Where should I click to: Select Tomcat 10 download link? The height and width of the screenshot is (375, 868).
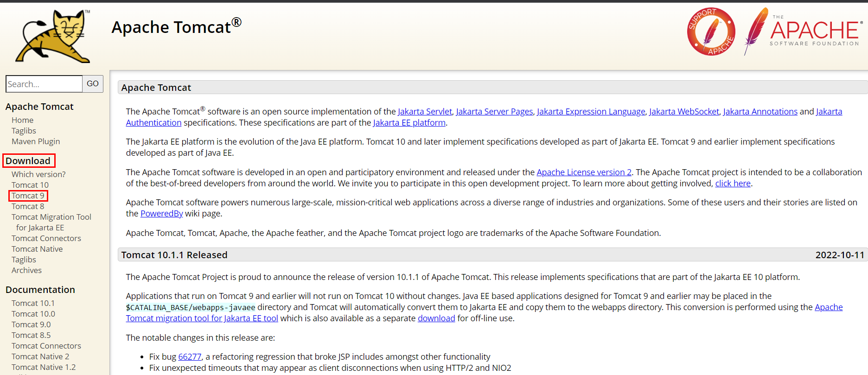[30, 185]
